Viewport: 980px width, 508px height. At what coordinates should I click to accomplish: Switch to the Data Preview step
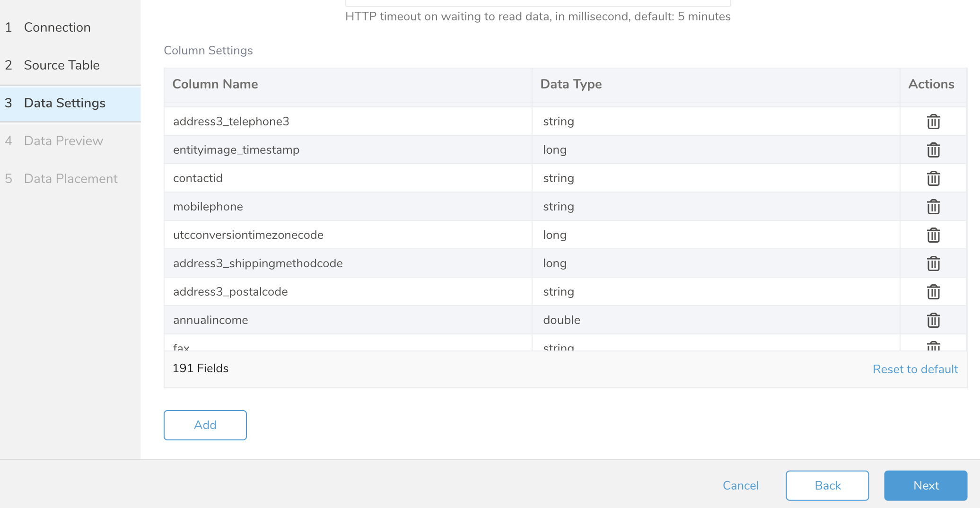(x=63, y=141)
